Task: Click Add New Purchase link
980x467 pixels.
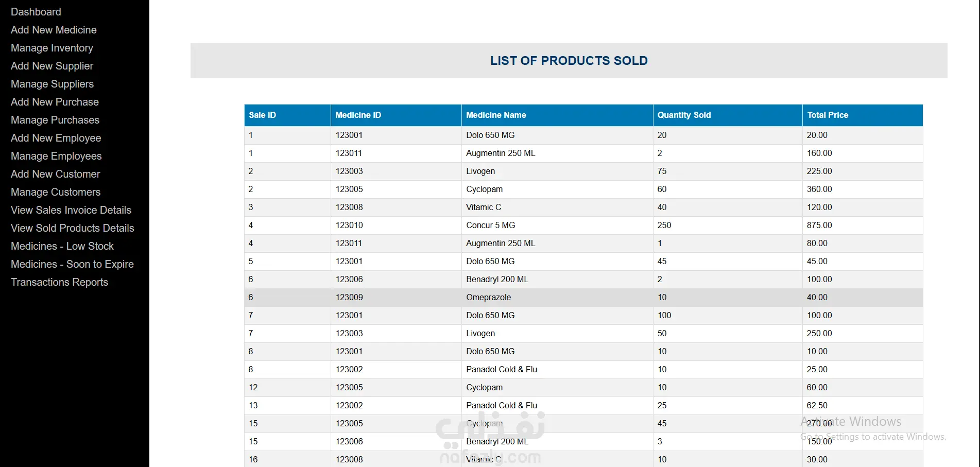Action: click(55, 102)
